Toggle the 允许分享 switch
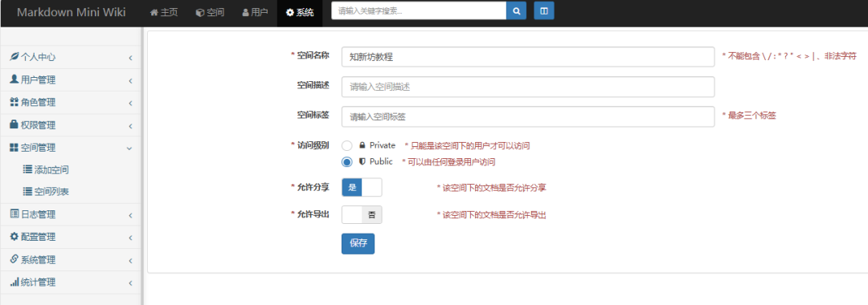This screenshot has height=305, width=868. [362, 187]
